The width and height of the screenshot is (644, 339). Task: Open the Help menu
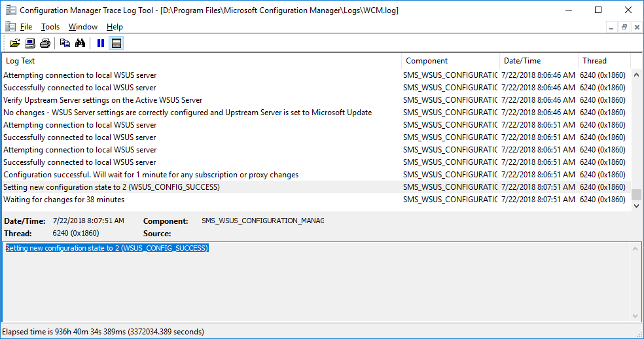(x=115, y=27)
